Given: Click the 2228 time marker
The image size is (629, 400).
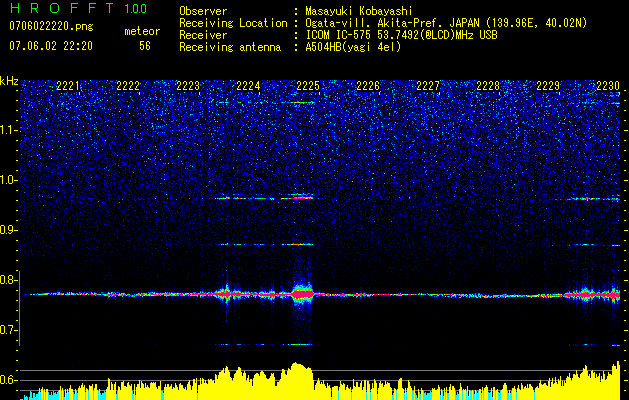Looking at the screenshot, I should (x=488, y=86).
